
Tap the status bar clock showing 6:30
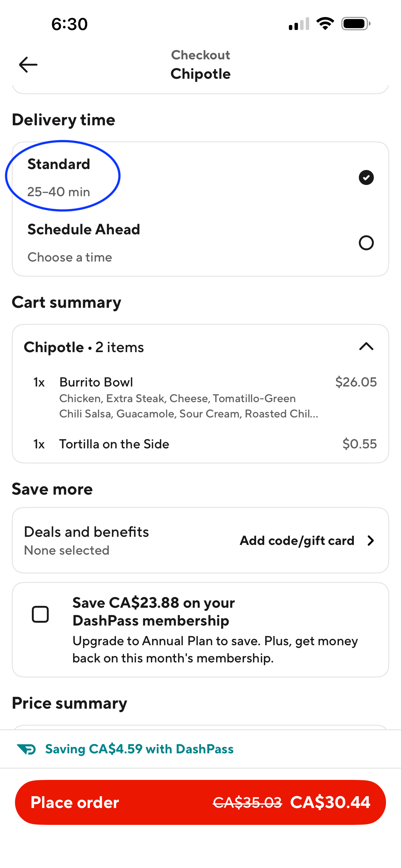pos(69,24)
